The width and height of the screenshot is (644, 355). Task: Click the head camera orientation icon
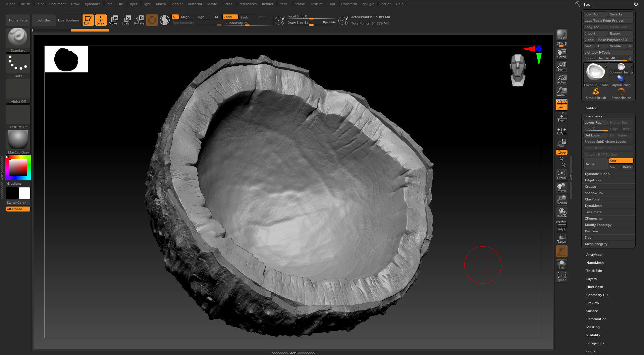pos(518,70)
